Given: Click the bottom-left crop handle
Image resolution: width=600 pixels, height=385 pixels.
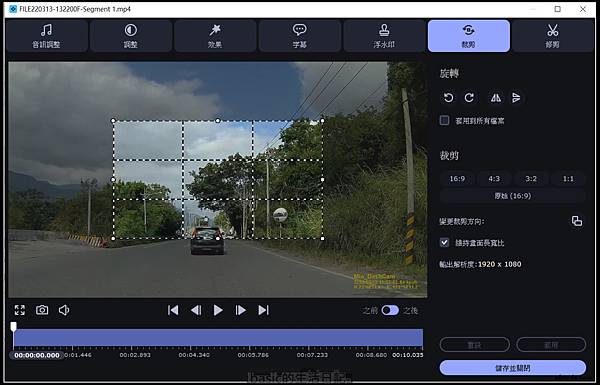Looking at the screenshot, I should tap(113, 238).
